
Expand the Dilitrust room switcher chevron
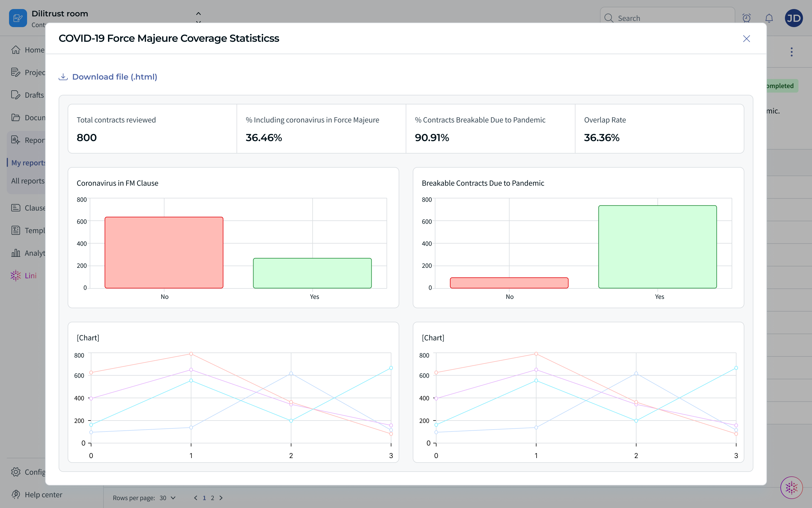(198, 17)
